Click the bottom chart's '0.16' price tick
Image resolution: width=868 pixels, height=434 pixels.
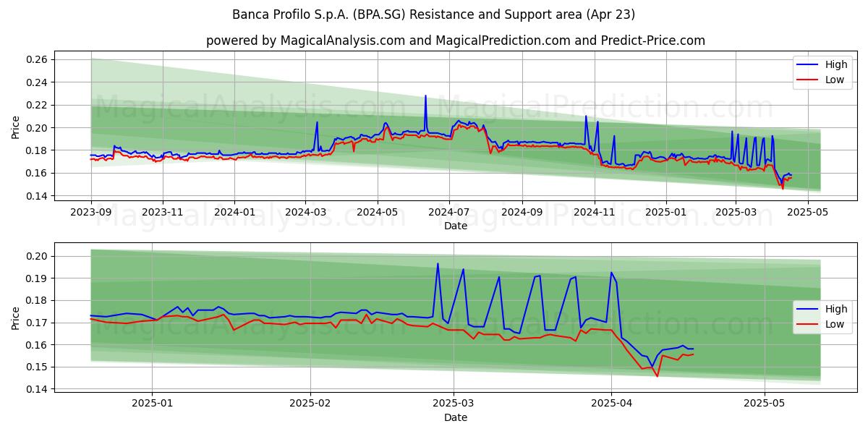pos(37,345)
